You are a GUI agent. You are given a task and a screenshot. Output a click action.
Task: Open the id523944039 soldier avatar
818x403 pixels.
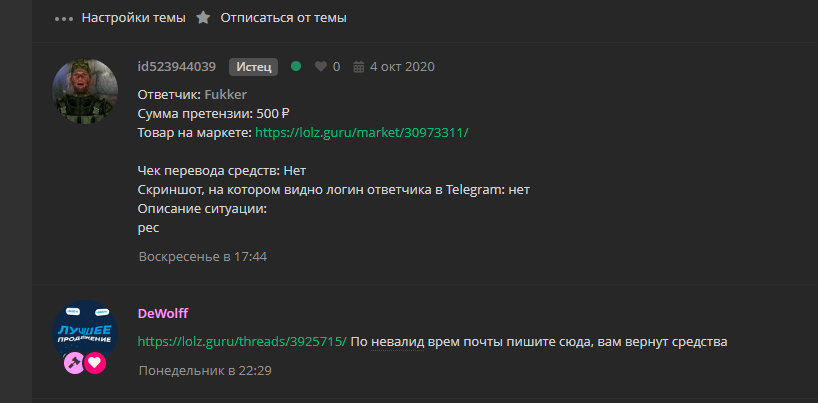coord(85,91)
